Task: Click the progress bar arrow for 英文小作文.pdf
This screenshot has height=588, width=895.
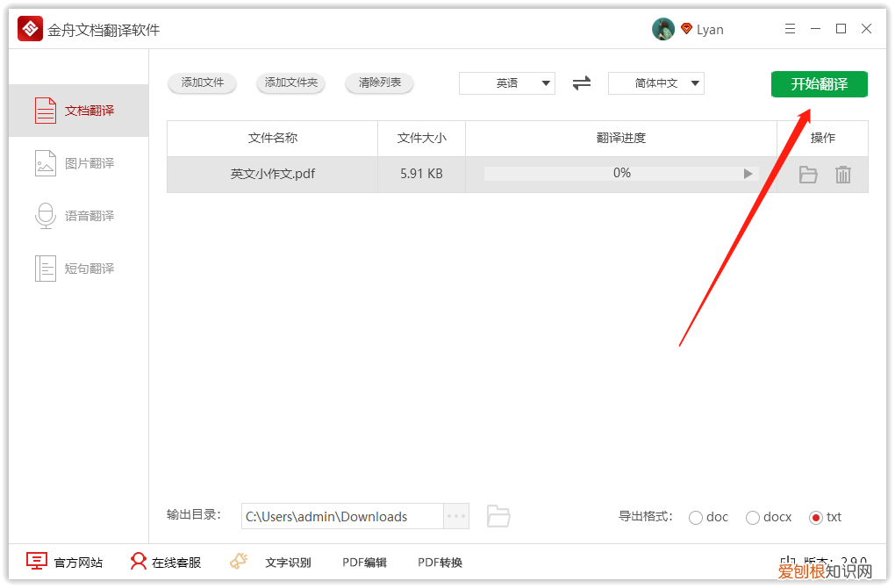Action: (x=748, y=173)
